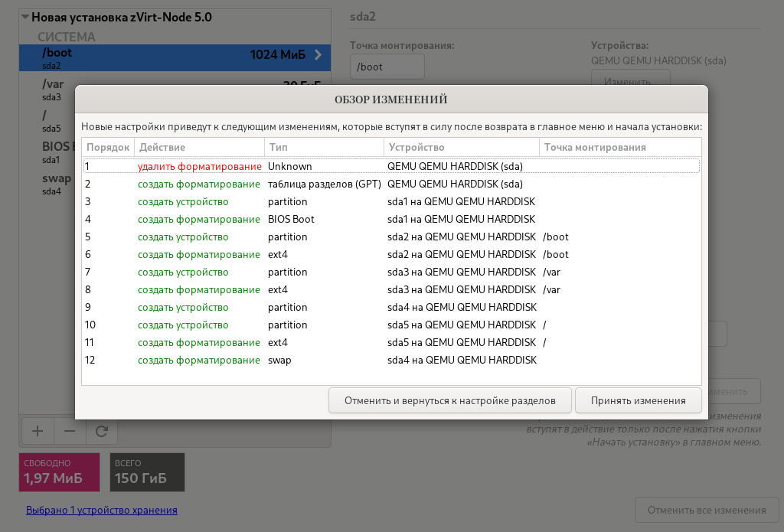
Task: Select the BIOS Boot sda1 partition entry
Action: coord(47,152)
